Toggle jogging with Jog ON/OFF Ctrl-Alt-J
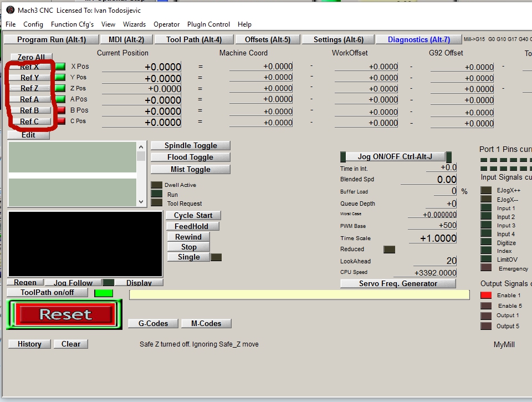Image resolution: width=532 pixels, height=402 pixels. point(396,157)
